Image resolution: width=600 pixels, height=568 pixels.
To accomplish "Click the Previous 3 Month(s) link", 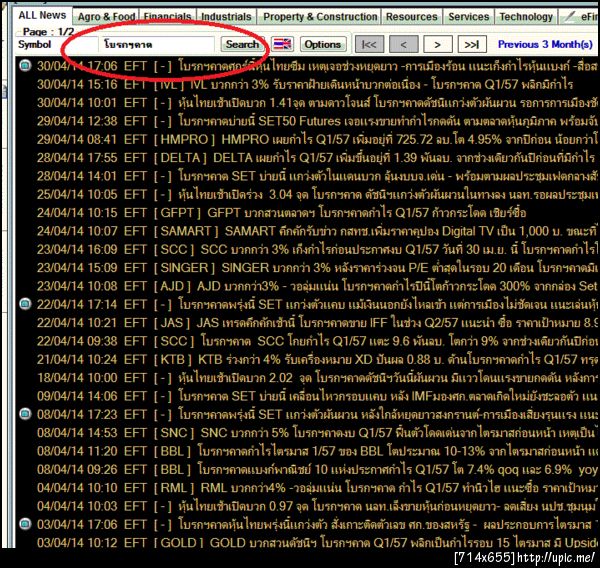I will [x=545, y=44].
